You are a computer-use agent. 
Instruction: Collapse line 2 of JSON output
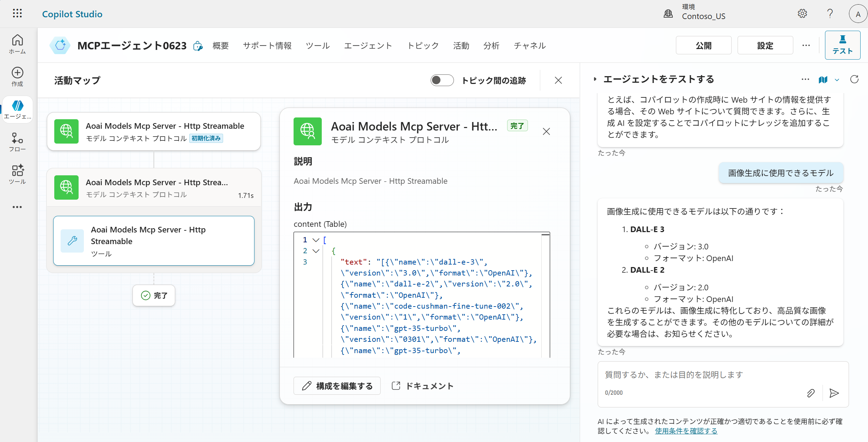[316, 251]
